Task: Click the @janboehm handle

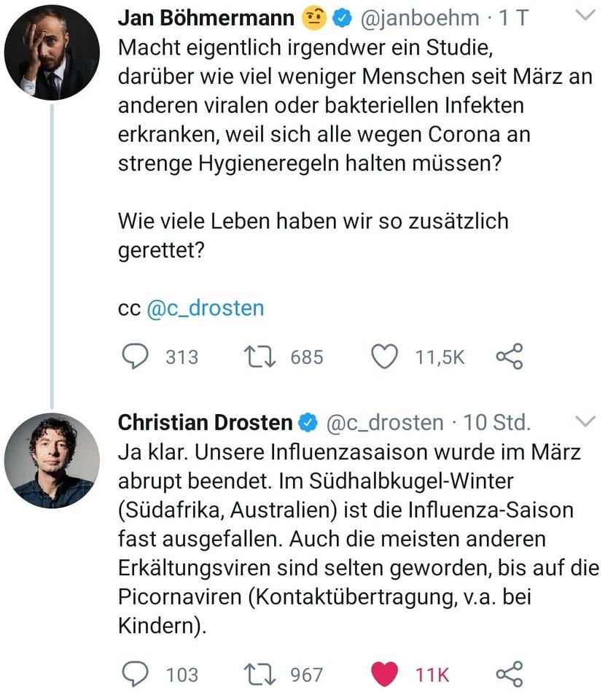Action: click(420, 18)
